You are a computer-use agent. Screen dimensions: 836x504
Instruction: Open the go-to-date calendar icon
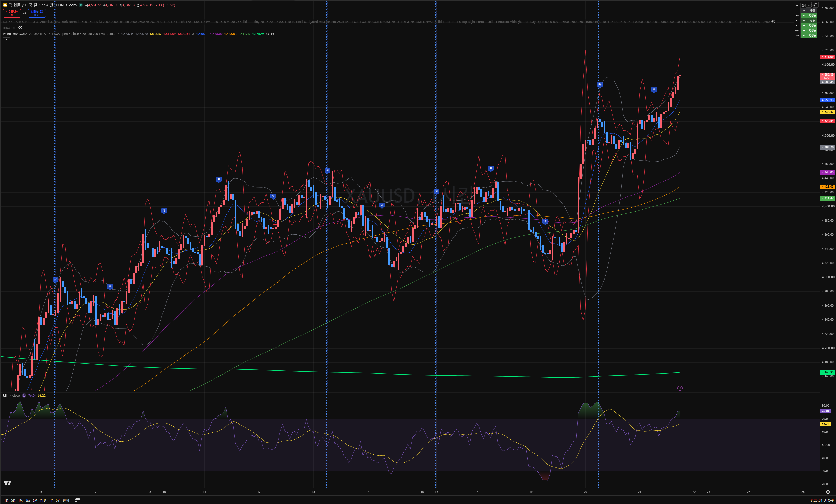click(x=77, y=500)
